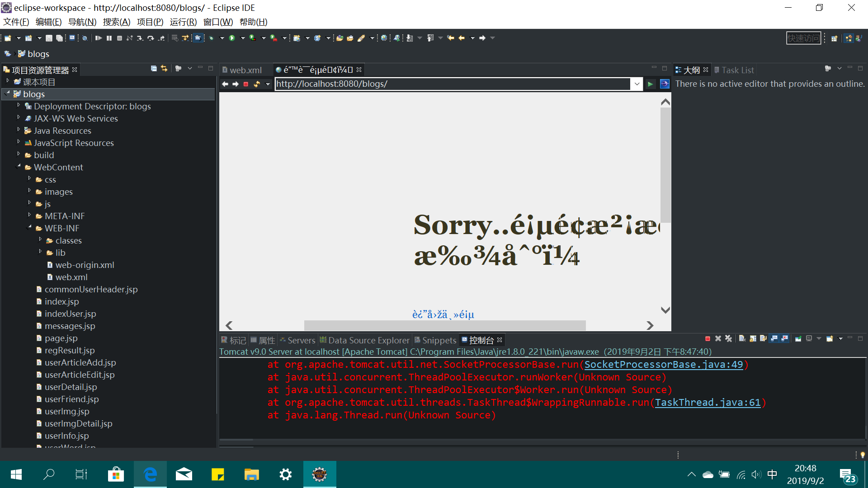The height and width of the screenshot is (488, 868).
Task: Open the Web Browser globe icon
Action: (x=384, y=38)
